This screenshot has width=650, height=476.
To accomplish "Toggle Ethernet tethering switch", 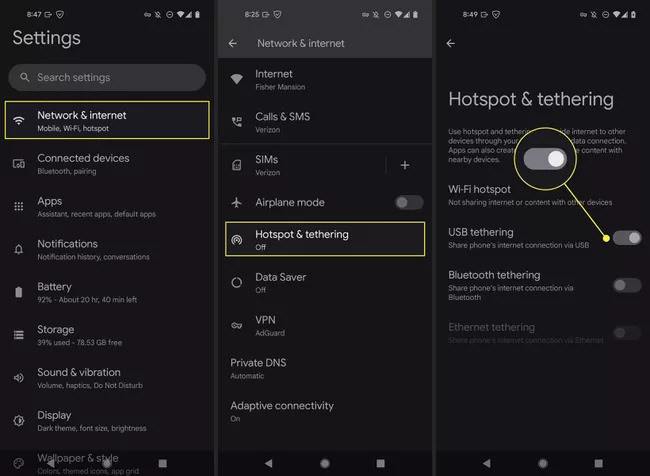I will pyautogui.click(x=627, y=333).
